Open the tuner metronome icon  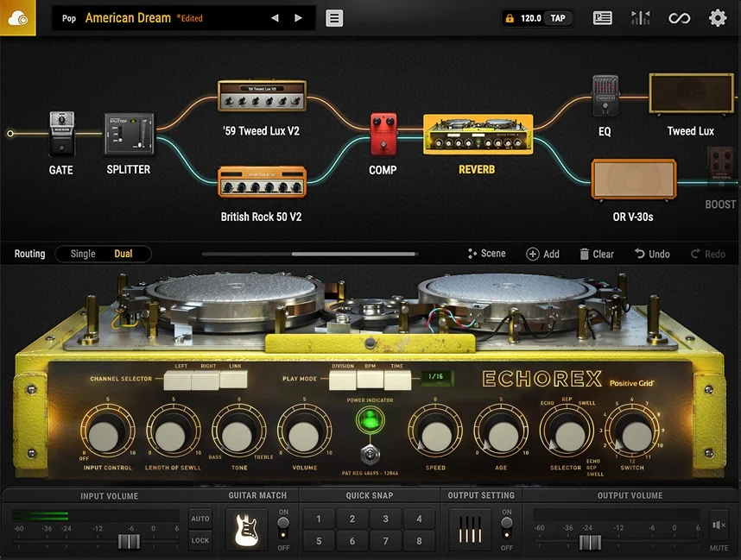coord(640,18)
